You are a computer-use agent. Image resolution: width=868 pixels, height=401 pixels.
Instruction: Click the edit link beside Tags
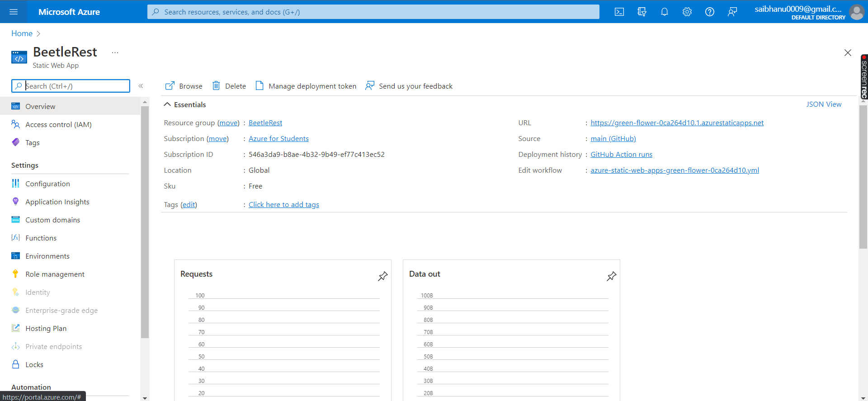point(189,205)
